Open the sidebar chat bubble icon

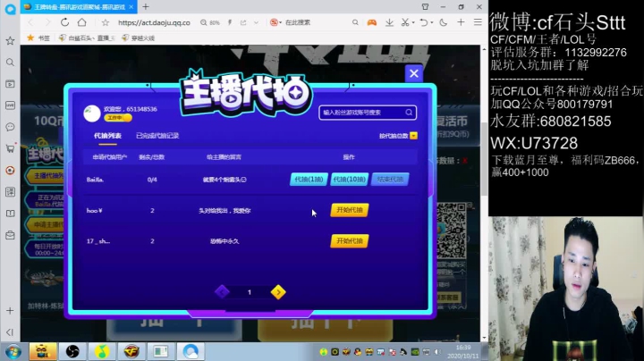pos(10,127)
